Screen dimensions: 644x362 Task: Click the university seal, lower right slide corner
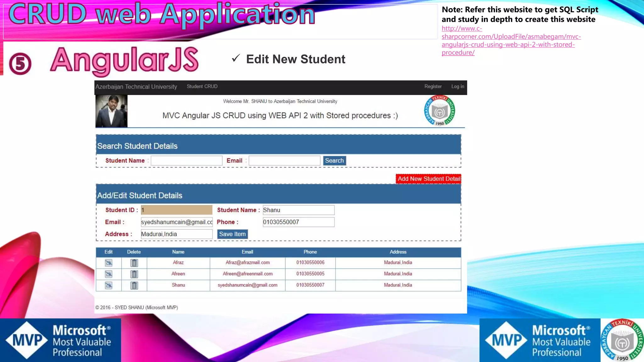click(622, 340)
